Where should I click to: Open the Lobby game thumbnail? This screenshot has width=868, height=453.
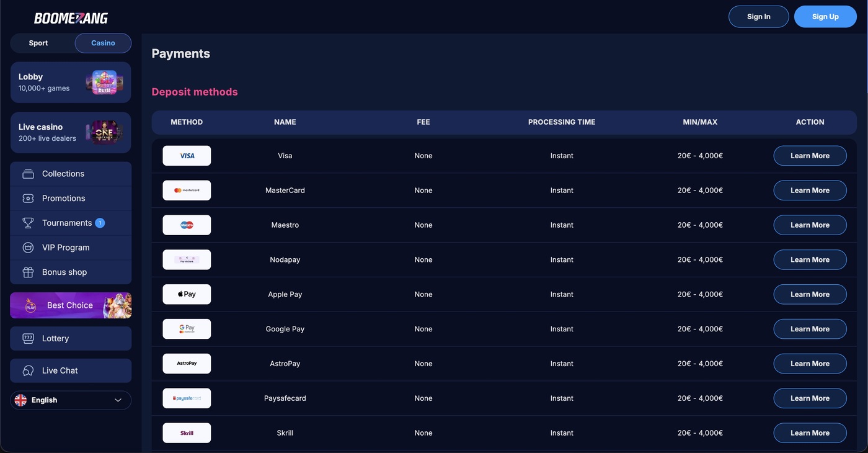(x=104, y=83)
